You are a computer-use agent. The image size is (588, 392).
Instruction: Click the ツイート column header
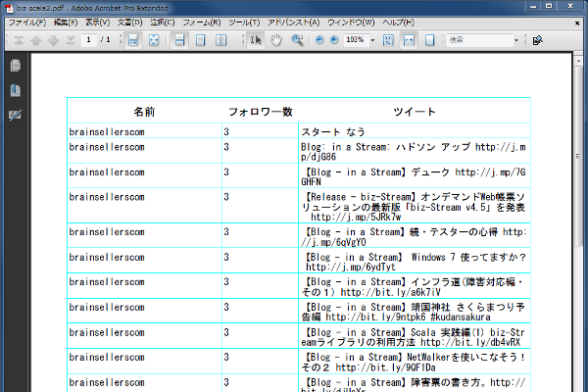coord(414,112)
